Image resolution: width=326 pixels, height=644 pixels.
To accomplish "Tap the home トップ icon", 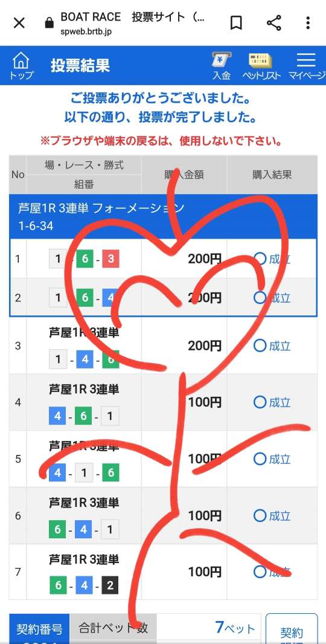I will click(21, 66).
